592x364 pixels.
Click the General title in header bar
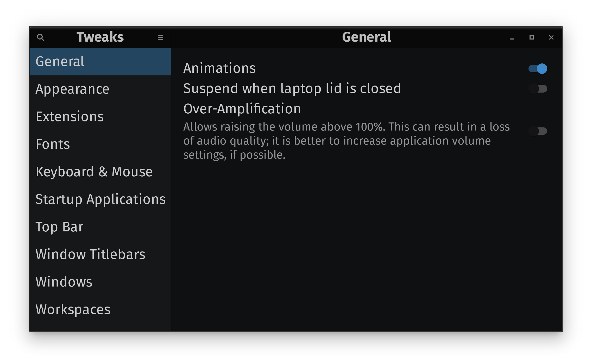pyautogui.click(x=367, y=37)
